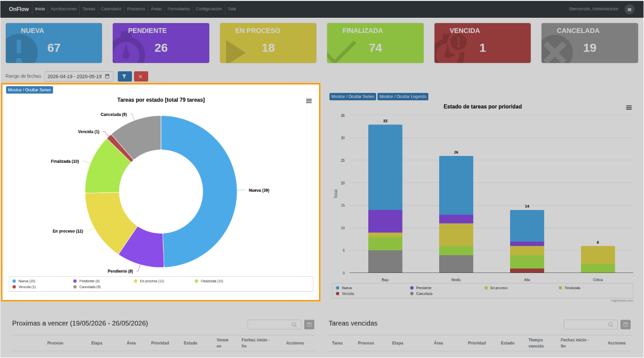The height and width of the screenshot is (358, 644).
Task: Open the apps grid icon beside Administrador
Action: pyautogui.click(x=629, y=9)
